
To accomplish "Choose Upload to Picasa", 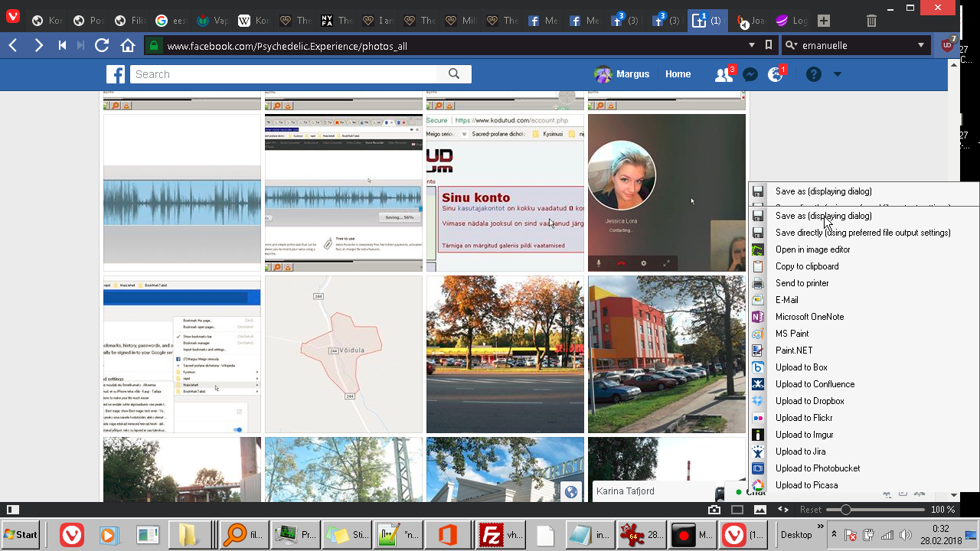I will 864,485.
